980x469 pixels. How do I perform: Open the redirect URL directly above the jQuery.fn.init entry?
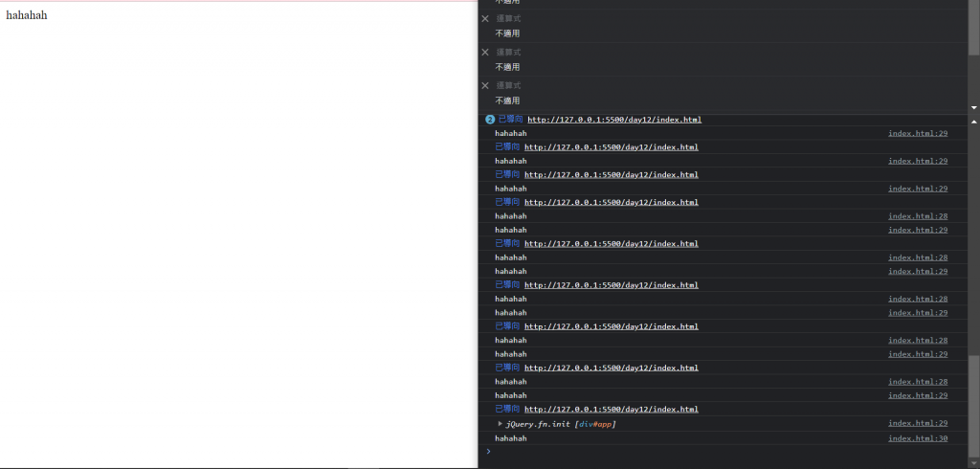point(611,410)
